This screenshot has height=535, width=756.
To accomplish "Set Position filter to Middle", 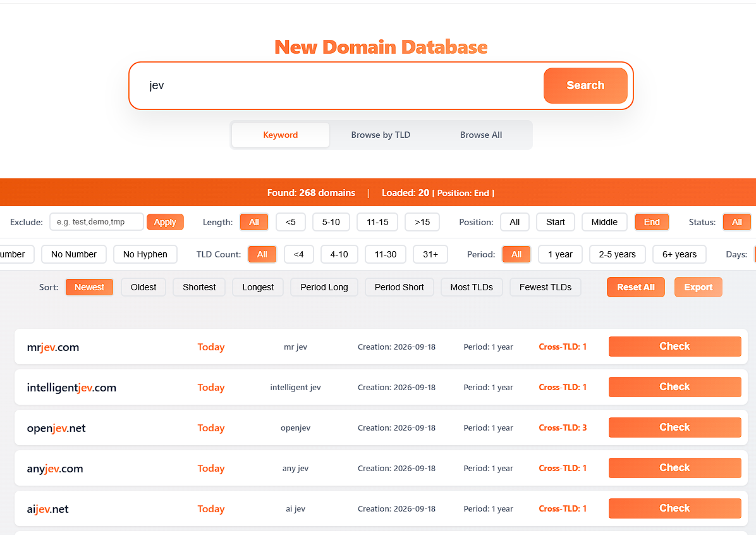I will [x=604, y=222].
